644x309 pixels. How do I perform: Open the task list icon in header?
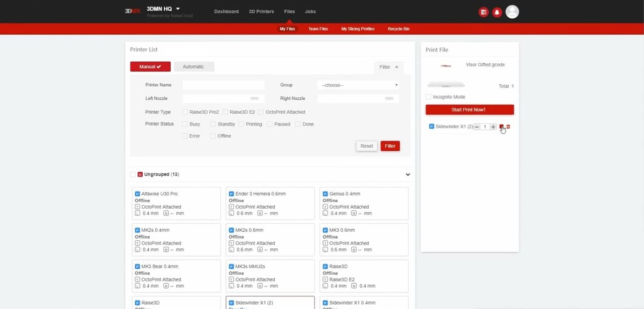(484, 12)
